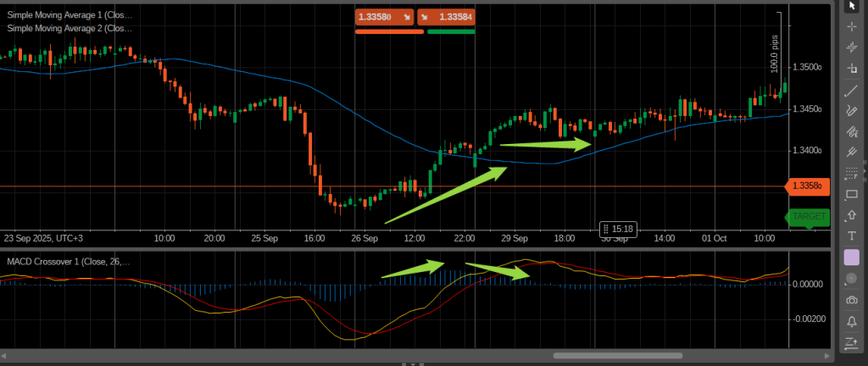
Task: Pick the pencil freehand drawing tool
Action: (x=852, y=111)
